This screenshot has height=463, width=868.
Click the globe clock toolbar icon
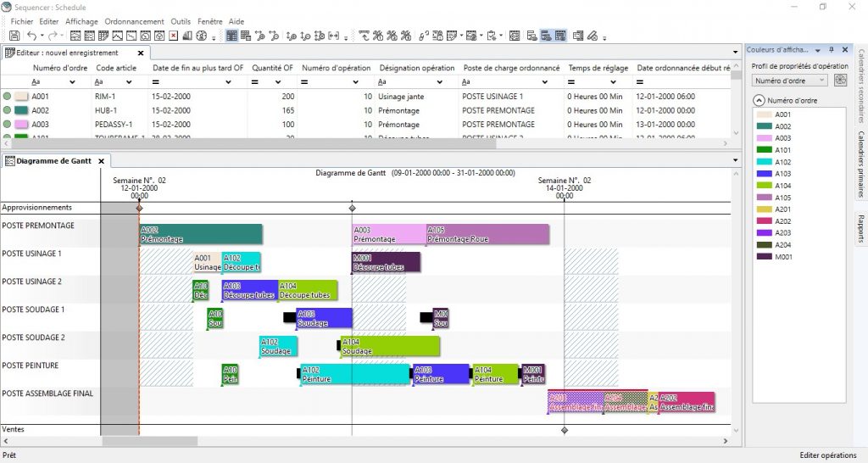point(202,36)
